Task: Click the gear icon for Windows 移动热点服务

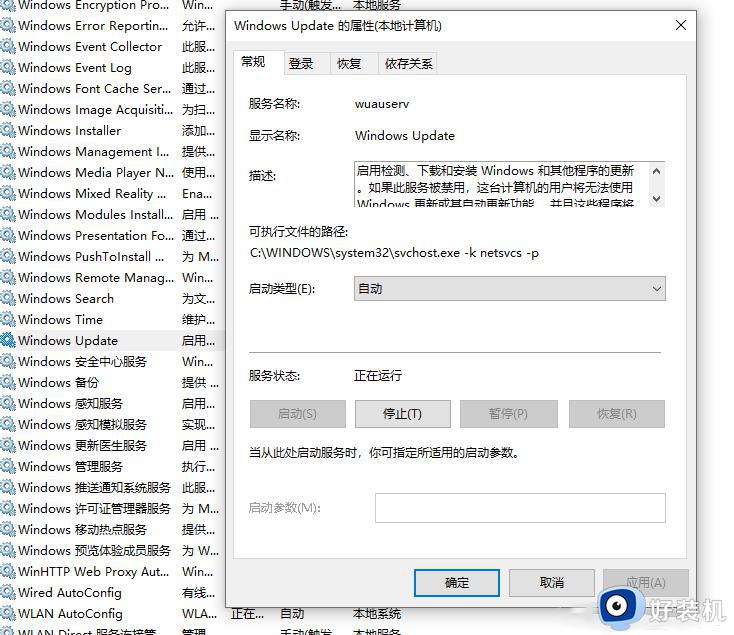Action: click(x=8, y=529)
